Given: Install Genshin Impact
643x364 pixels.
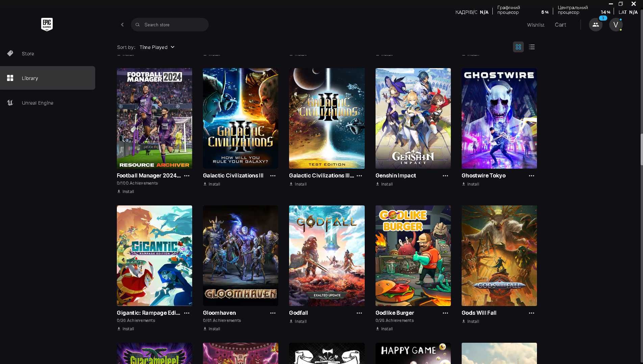Looking at the screenshot, I should pos(384,184).
